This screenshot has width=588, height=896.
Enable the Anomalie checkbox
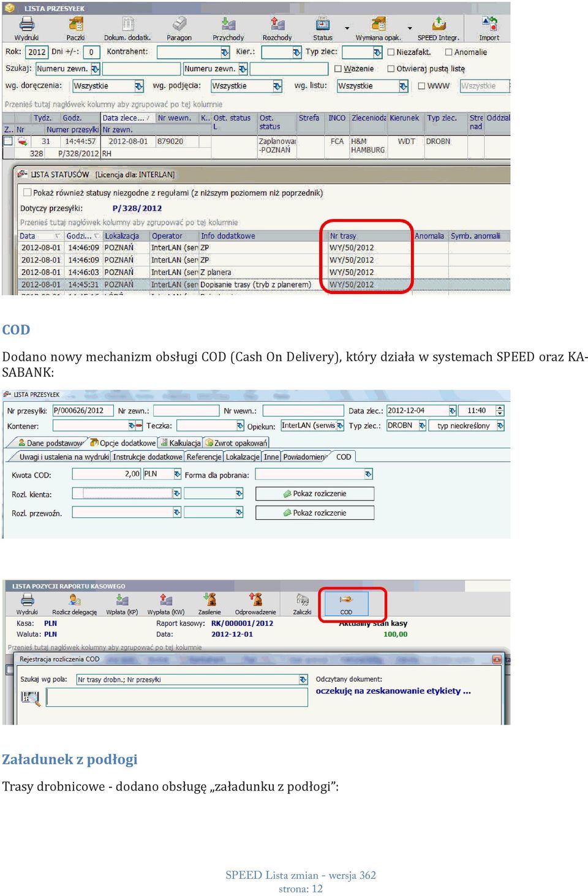[x=449, y=52]
